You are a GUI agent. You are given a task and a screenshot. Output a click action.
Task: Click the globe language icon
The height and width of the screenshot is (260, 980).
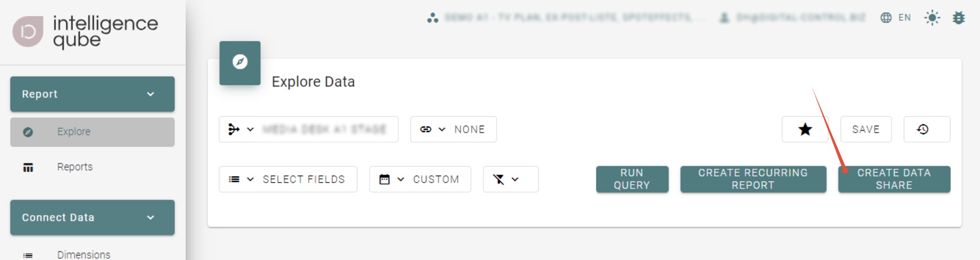click(886, 18)
